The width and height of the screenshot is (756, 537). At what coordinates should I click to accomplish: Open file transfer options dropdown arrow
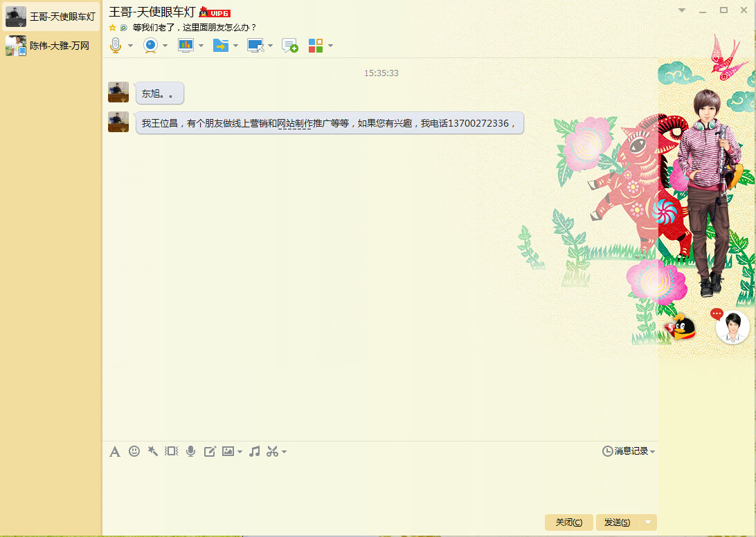pyautogui.click(x=236, y=46)
